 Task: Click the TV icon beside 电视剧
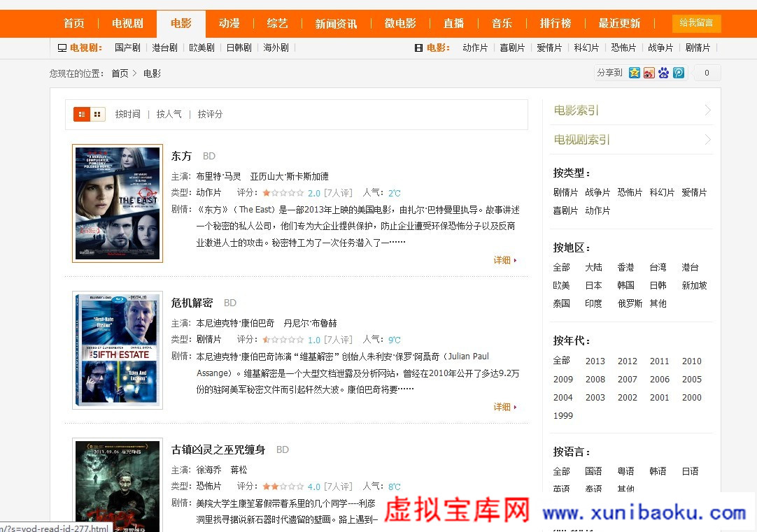pyautogui.click(x=62, y=48)
